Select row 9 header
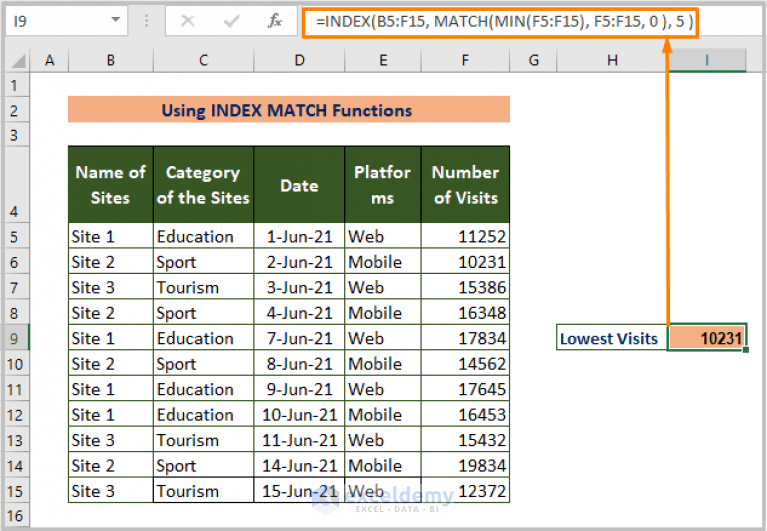 [15, 338]
